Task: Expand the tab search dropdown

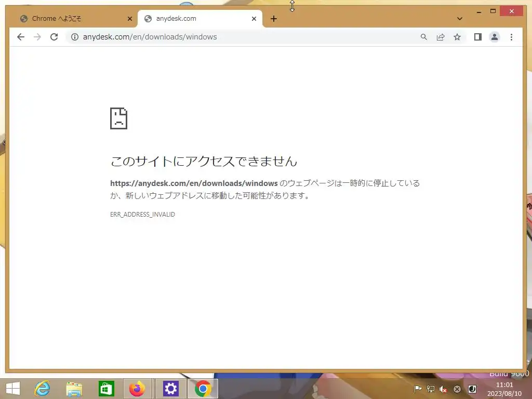Action: 460,19
